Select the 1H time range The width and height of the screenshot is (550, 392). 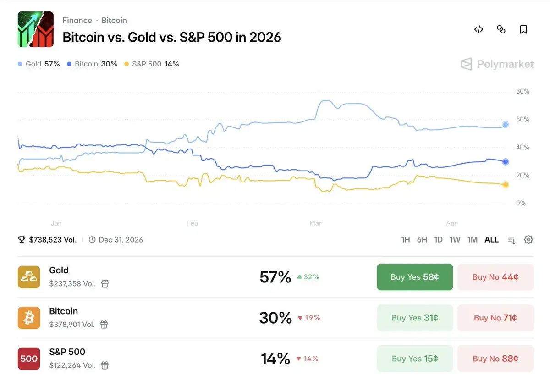coord(406,240)
